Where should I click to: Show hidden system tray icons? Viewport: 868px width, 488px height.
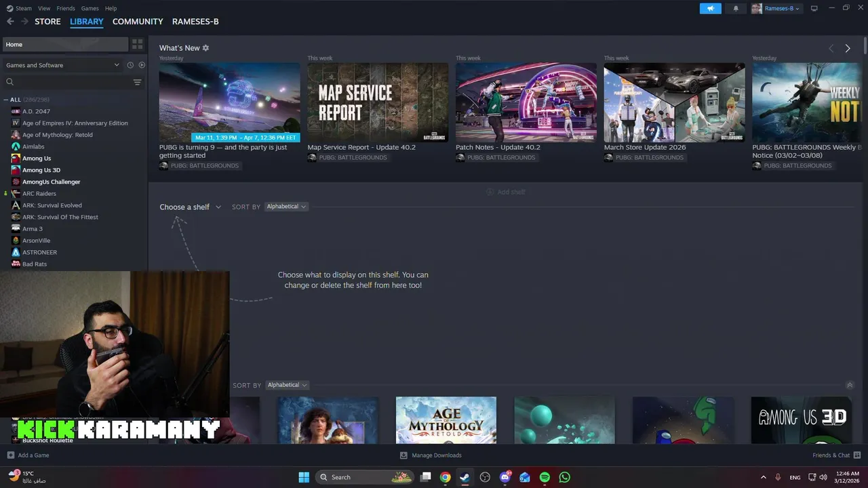click(763, 477)
